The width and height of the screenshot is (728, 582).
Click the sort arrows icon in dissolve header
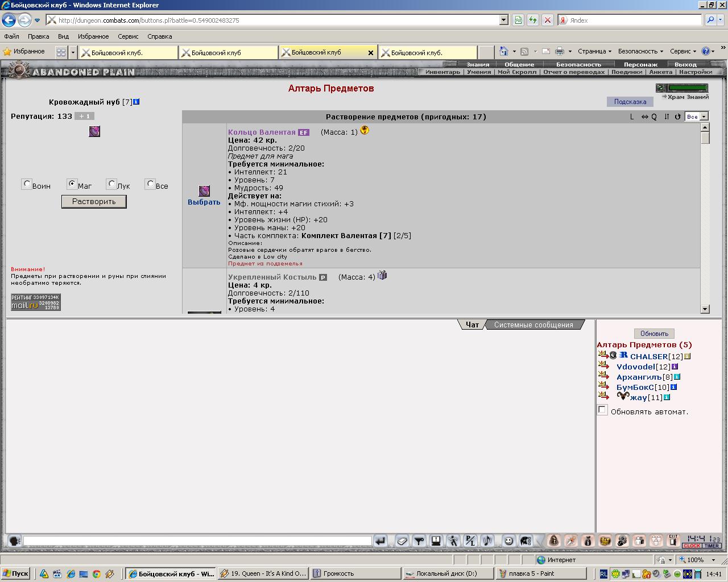[667, 117]
